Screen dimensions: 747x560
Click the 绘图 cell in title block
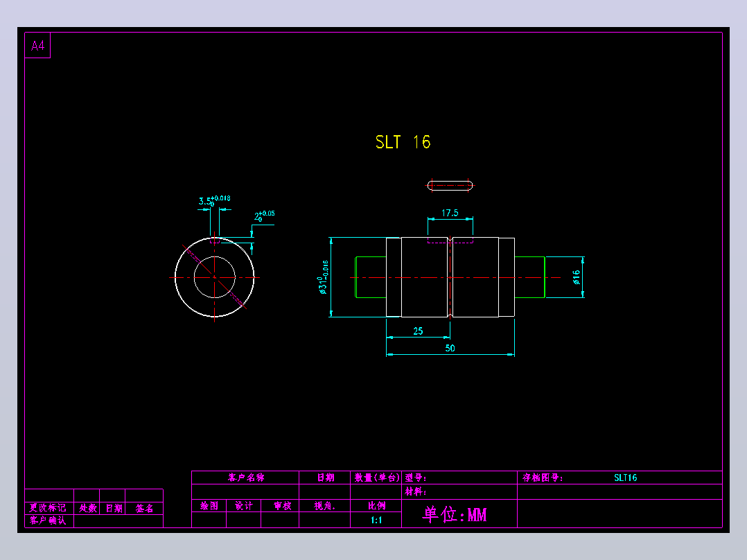pyautogui.click(x=209, y=506)
